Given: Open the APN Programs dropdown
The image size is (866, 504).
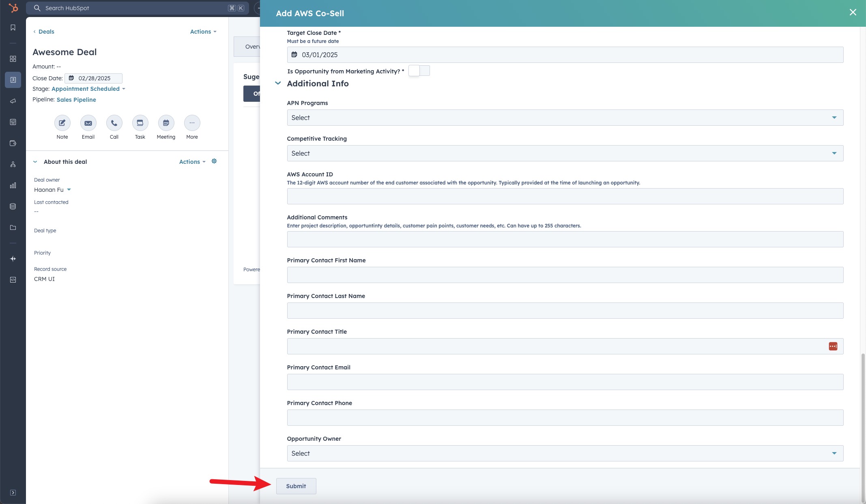Looking at the screenshot, I should [565, 118].
